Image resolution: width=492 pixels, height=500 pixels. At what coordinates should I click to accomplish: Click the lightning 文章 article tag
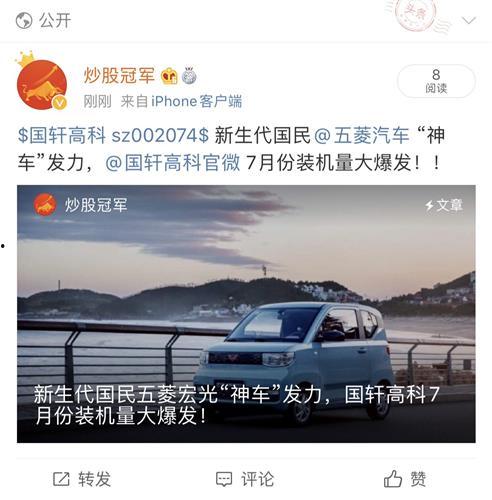[444, 205]
